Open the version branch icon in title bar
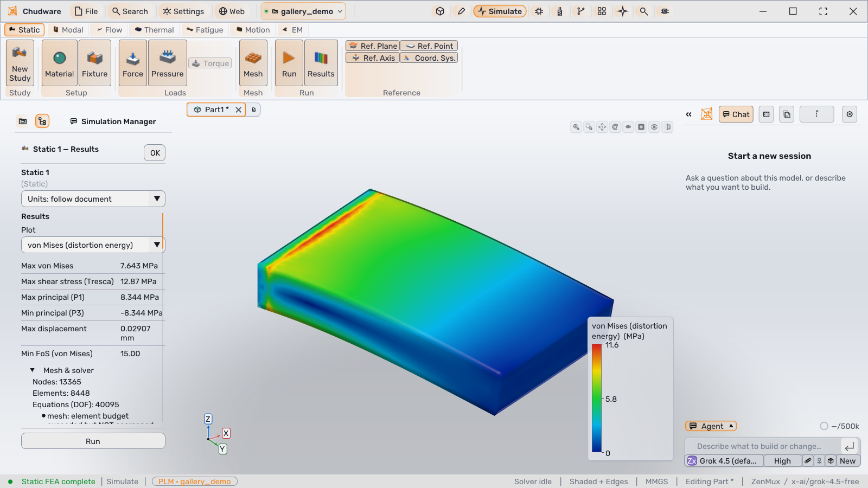868x488 pixels. [581, 11]
